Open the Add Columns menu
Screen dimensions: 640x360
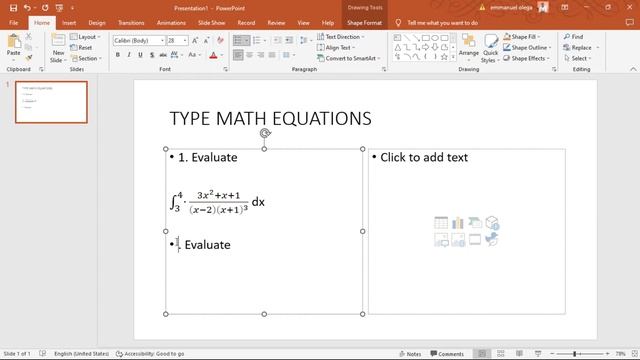click(288, 55)
